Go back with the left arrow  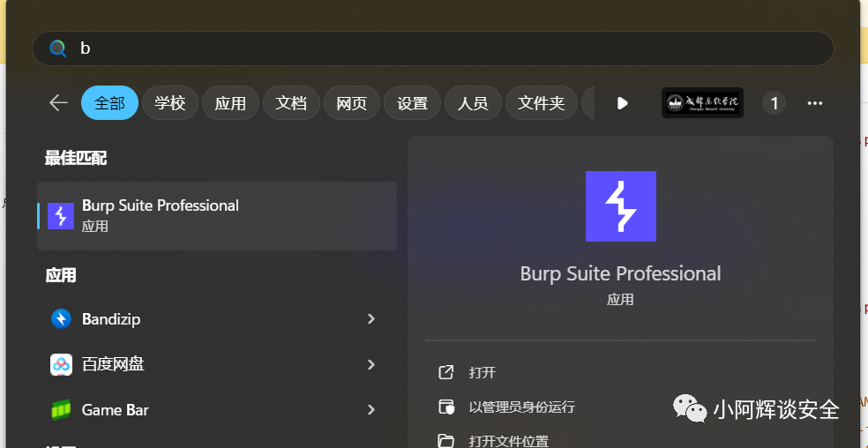58,103
